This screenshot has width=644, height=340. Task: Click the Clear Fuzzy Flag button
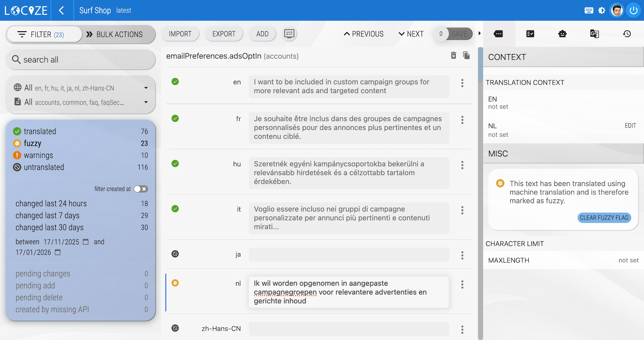coord(604,218)
